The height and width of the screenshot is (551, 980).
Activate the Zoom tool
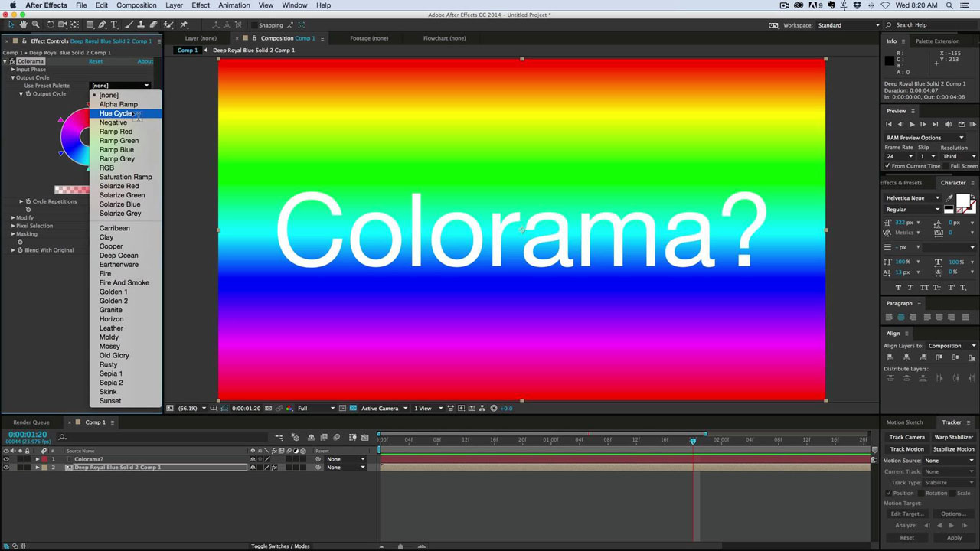point(35,24)
